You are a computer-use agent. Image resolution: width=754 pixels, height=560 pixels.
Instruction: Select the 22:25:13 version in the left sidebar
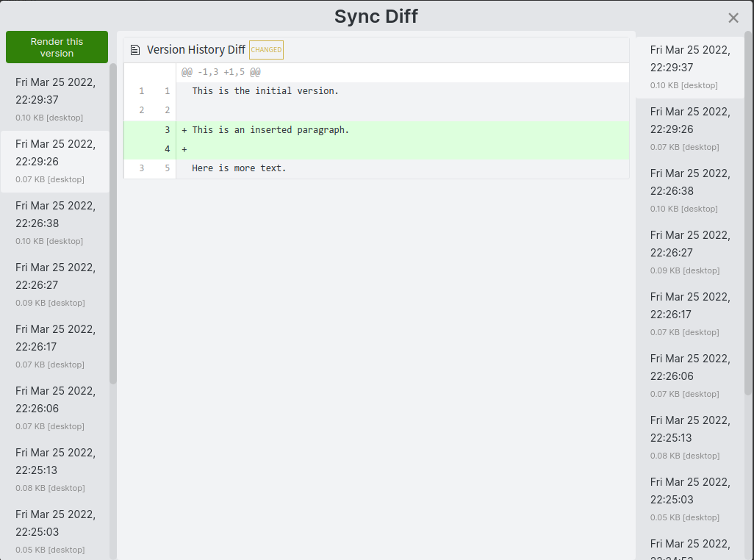coord(55,470)
